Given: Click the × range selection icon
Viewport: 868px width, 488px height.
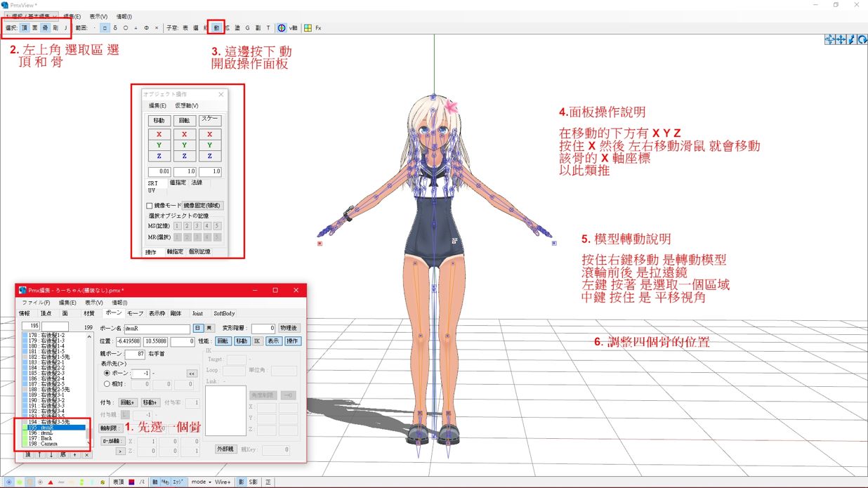Looking at the screenshot, I should tap(157, 28).
